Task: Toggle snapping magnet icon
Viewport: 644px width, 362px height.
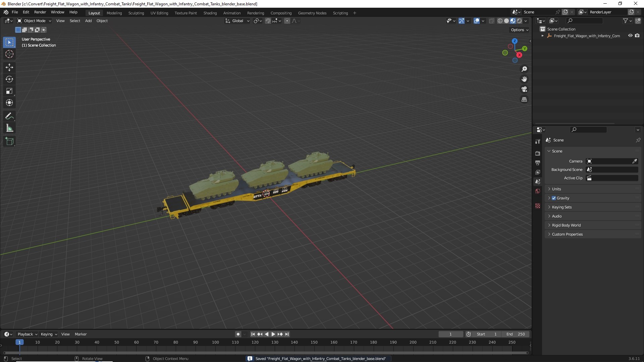Action: tap(268, 21)
